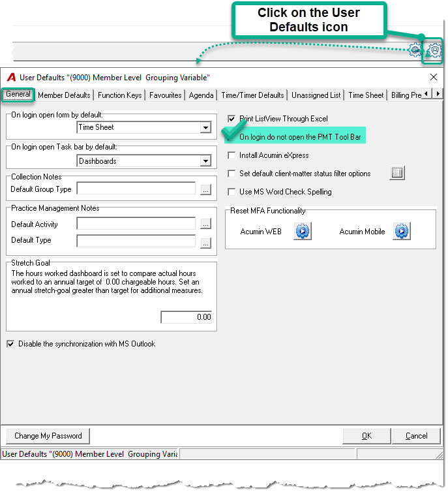Click the Acumin Mobile reset MFA icon
Image resolution: width=448 pixels, height=492 pixels.
point(402,231)
